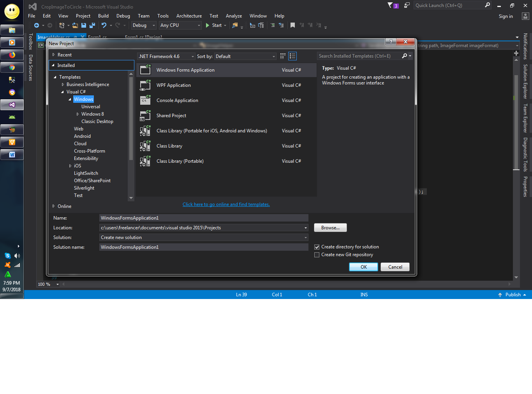Open the Debug configuration dropdown
The width and height of the screenshot is (532, 394).
[144, 25]
